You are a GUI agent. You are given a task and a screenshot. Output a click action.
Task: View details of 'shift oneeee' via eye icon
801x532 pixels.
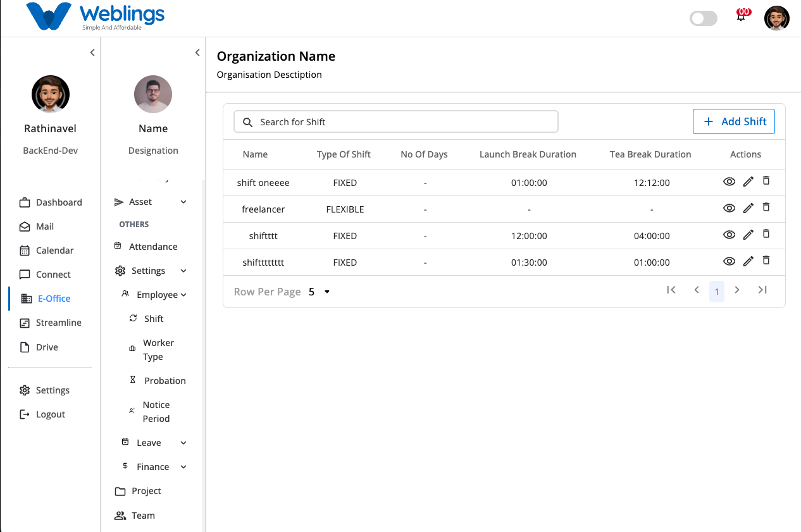pos(730,182)
